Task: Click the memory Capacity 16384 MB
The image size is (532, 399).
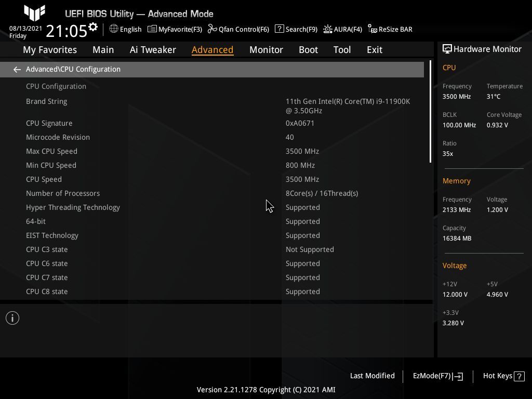Action: click(457, 238)
